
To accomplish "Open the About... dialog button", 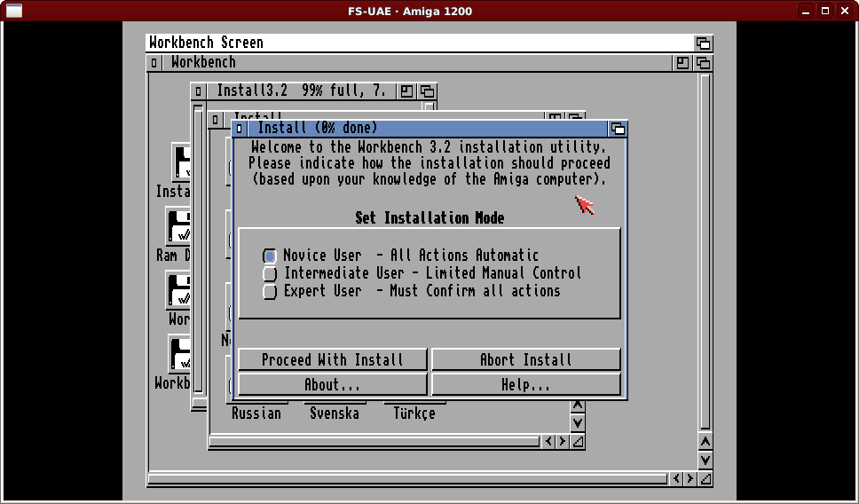I will coord(333,384).
